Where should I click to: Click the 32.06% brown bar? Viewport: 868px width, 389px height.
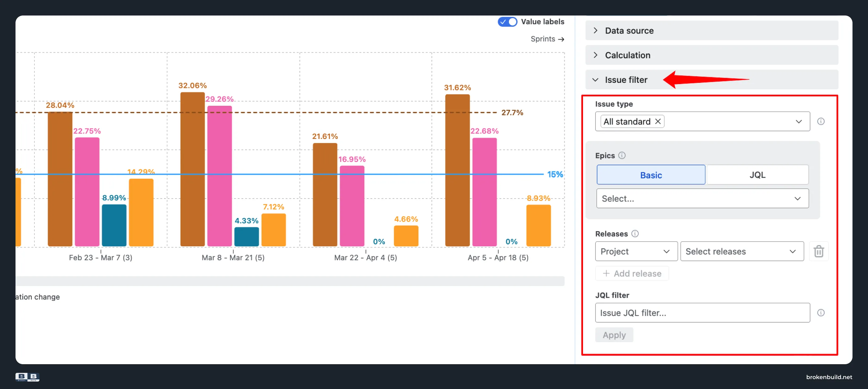[192, 169]
